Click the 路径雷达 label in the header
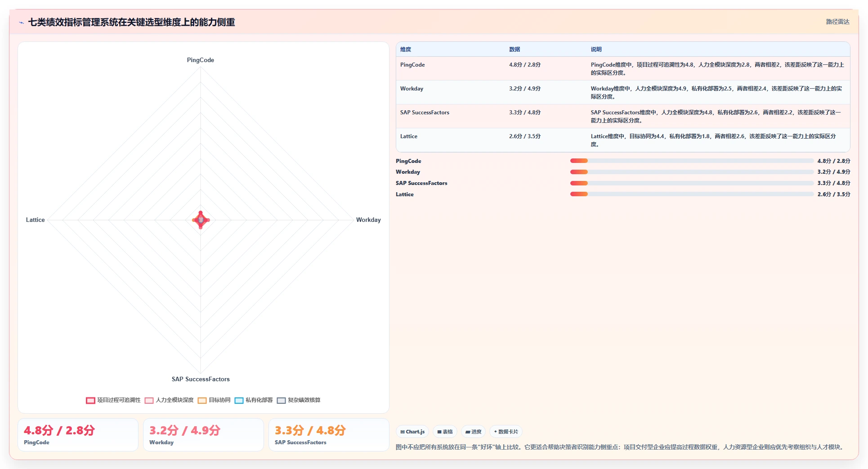 pyautogui.click(x=837, y=22)
